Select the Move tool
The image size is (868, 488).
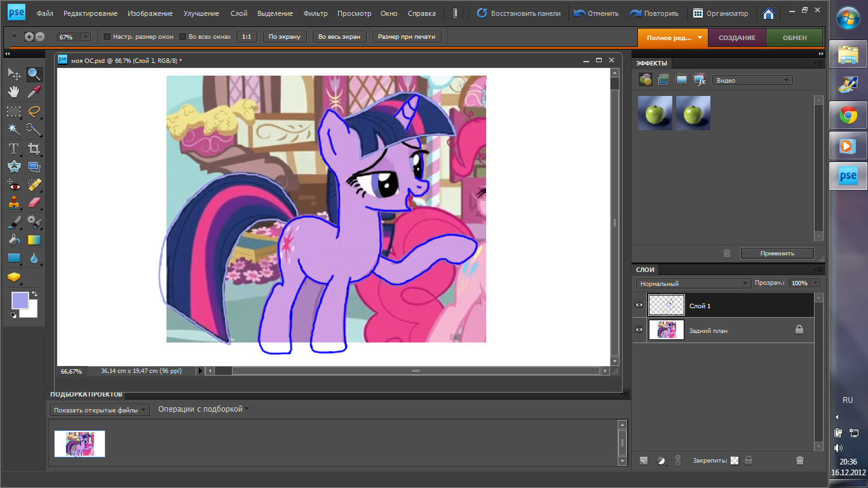click(14, 74)
